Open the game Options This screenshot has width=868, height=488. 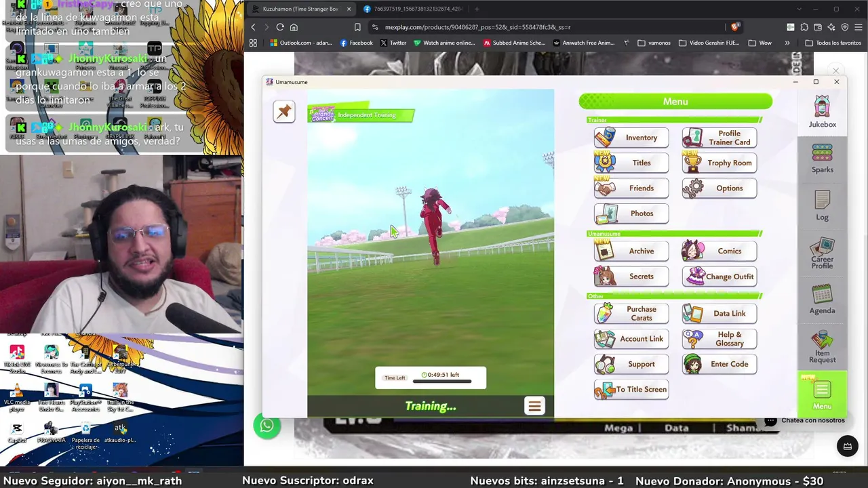tap(719, 188)
